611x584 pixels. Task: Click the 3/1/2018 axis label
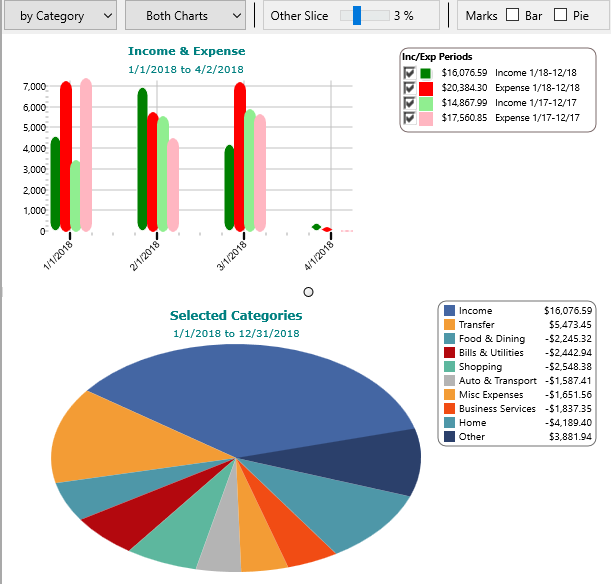[232, 255]
